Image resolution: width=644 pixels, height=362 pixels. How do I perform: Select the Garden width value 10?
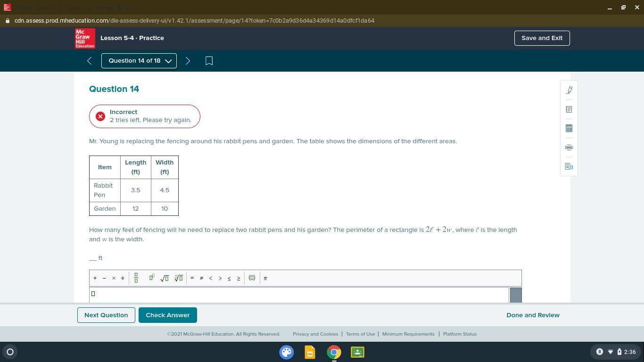click(165, 209)
